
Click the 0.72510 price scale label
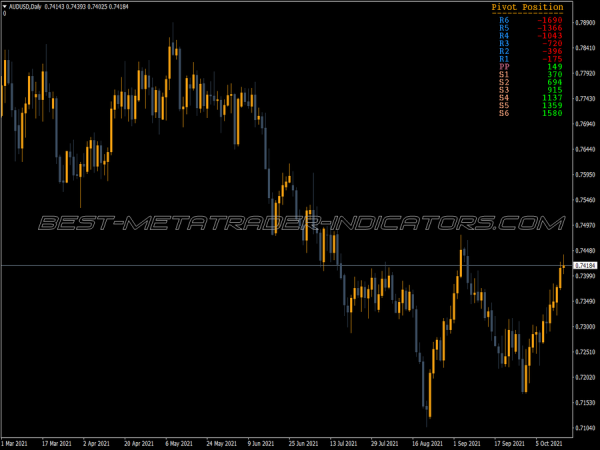coord(585,352)
